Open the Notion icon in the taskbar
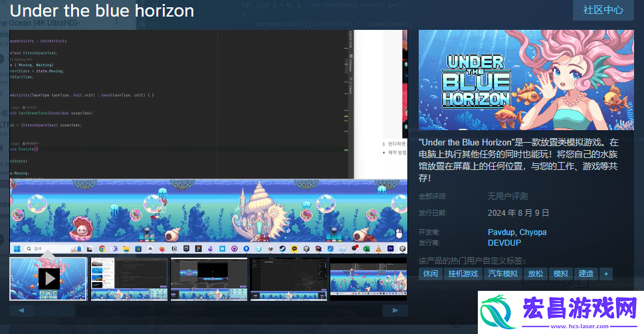 [x=174, y=248]
